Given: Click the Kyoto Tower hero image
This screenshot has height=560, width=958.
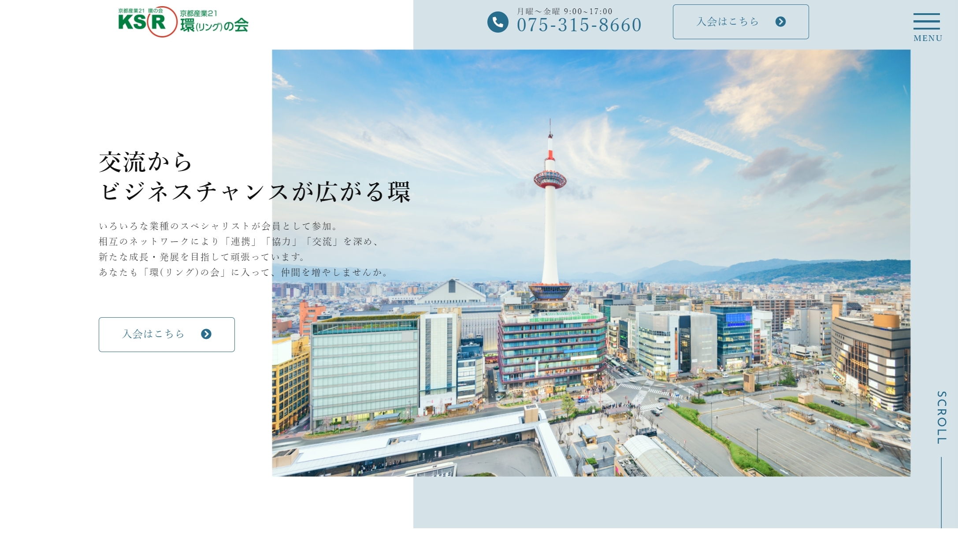Looking at the screenshot, I should click(x=591, y=263).
